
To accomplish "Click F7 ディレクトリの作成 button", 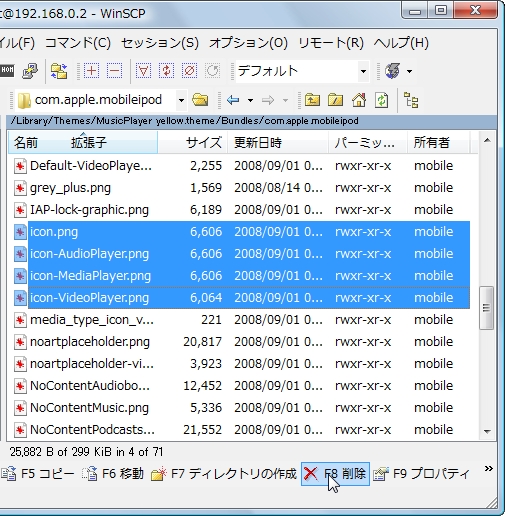I will tap(223, 473).
